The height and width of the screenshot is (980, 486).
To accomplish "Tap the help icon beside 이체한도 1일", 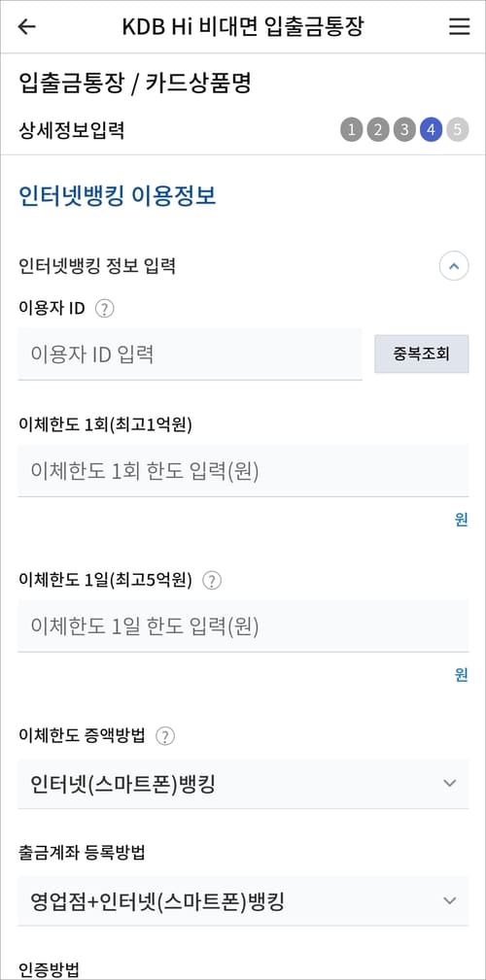I will tap(213, 581).
